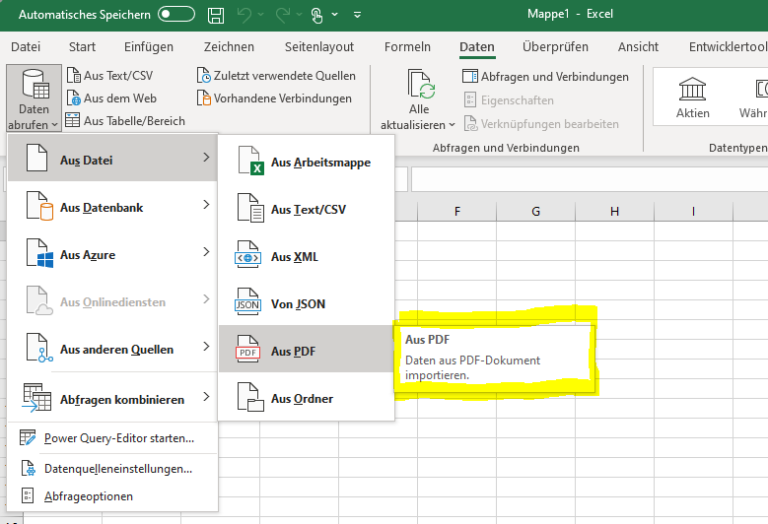Click the red PDF file icon
Image resolution: width=768 pixels, height=524 pixels.
point(248,349)
